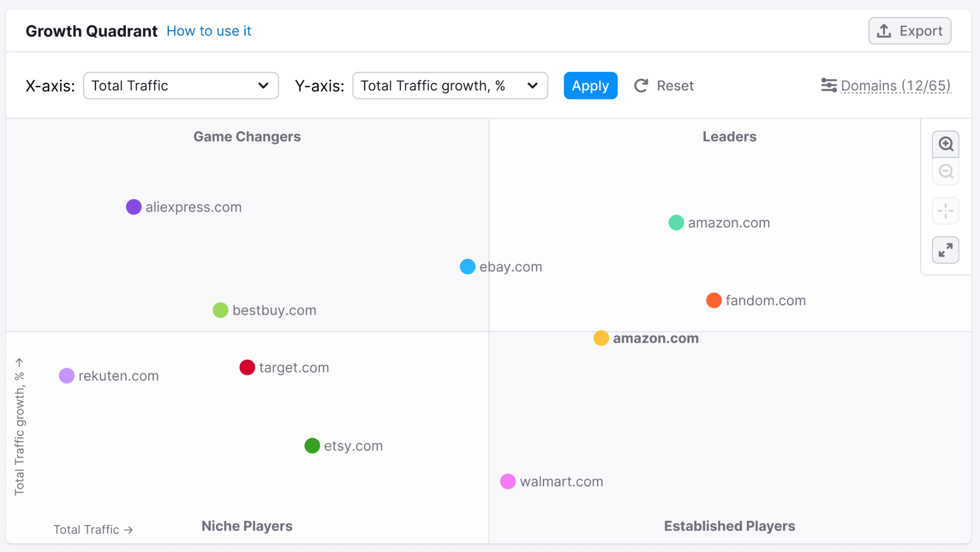Click the zoom out magnifier icon
This screenshot has width=980, height=552.
pos(945,172)
